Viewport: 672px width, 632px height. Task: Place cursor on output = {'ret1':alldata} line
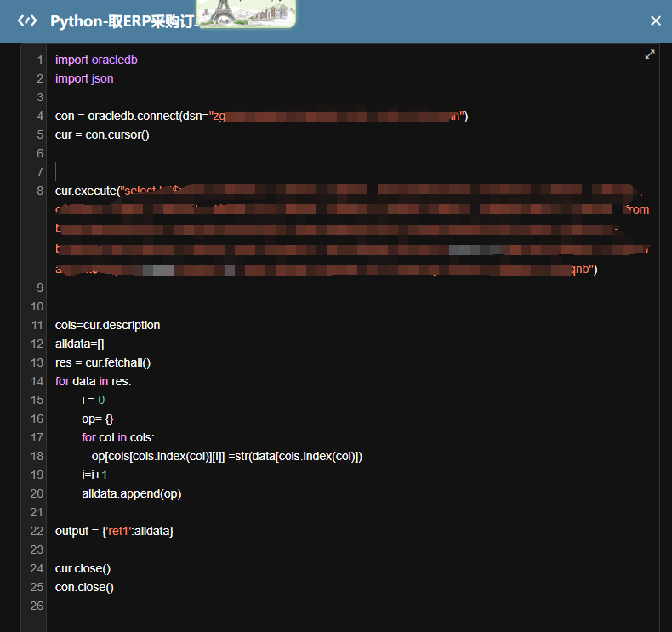click(114, 531)
